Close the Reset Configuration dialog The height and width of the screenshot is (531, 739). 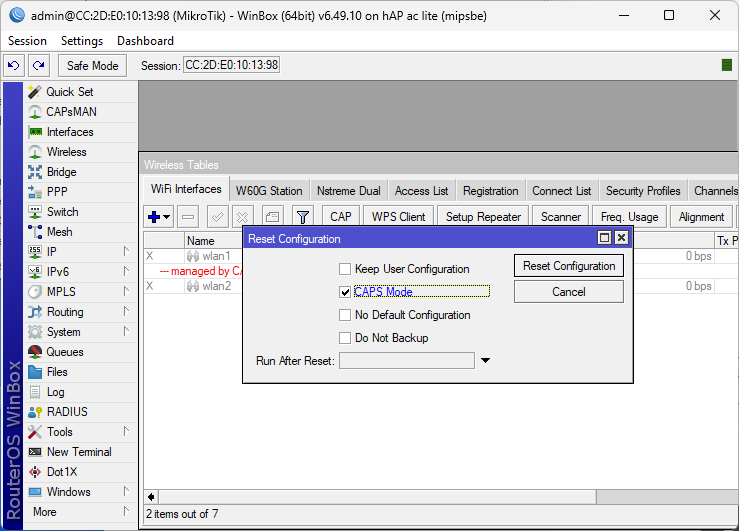[622, 238]
